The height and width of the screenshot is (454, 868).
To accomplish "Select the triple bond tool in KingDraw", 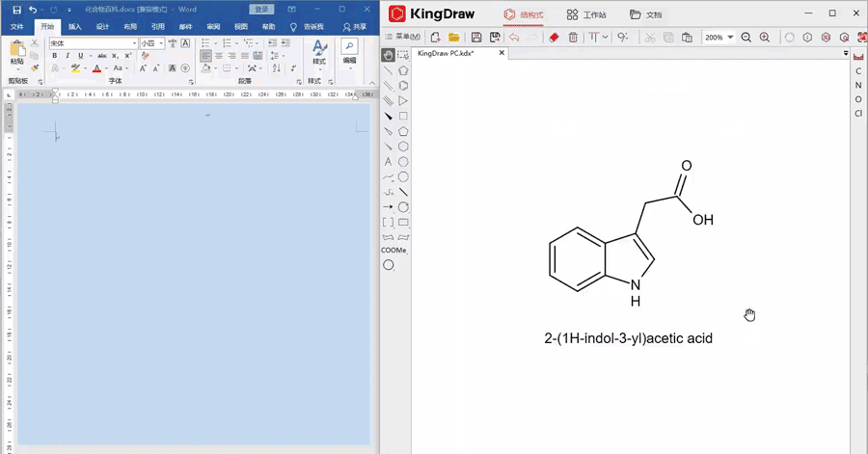I will [x=388, y=100].
